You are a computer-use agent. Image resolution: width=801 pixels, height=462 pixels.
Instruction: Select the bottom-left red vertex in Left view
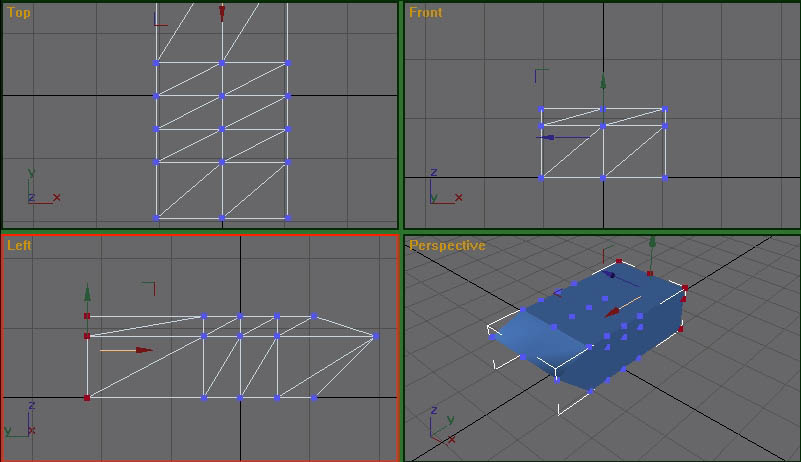coord(87,398)
